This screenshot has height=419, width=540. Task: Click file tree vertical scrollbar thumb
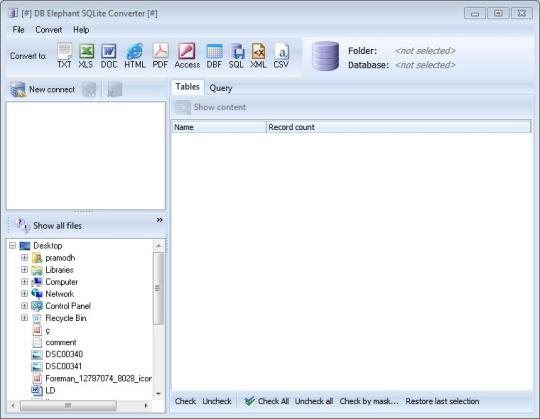click(158, 288)
